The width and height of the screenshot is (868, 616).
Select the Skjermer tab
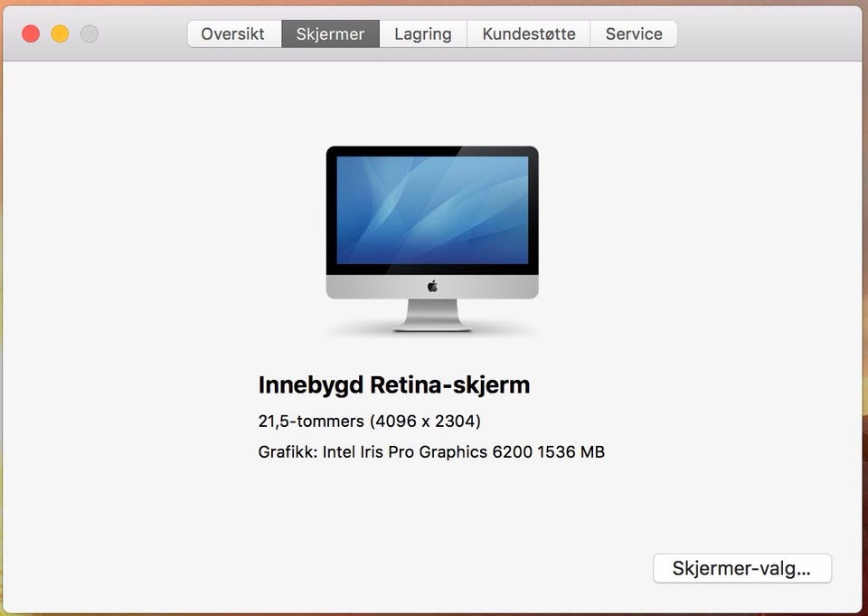(x=331, y=33)
